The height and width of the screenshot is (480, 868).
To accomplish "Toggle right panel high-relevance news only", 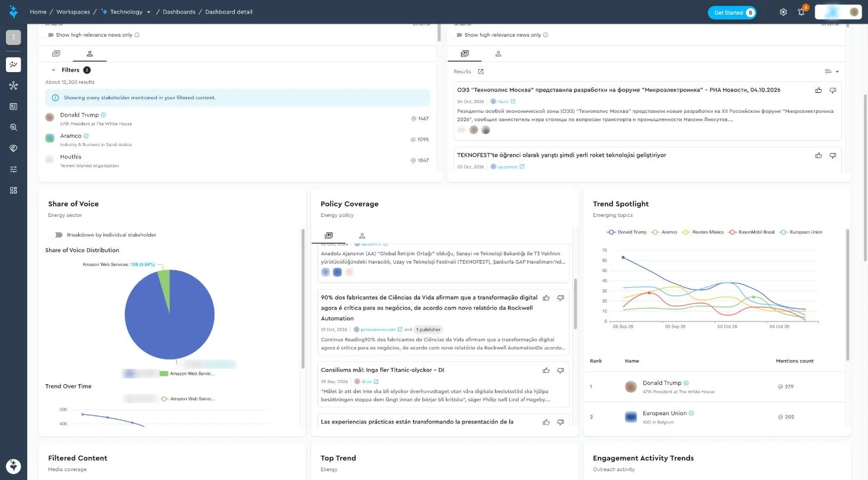I will coord(458,35).
